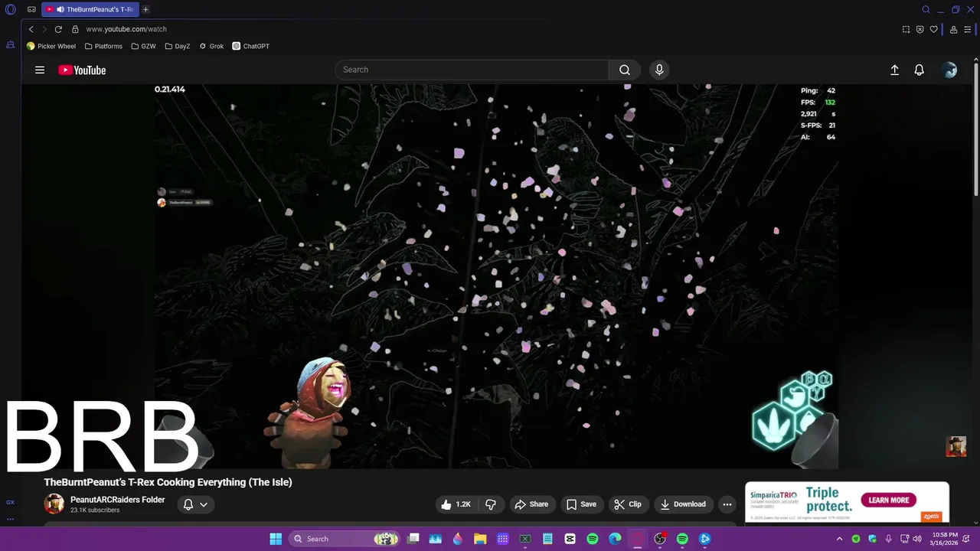Viewport: 980px width, 551px height.
Task: Download the video
Action: click(683, 504)
